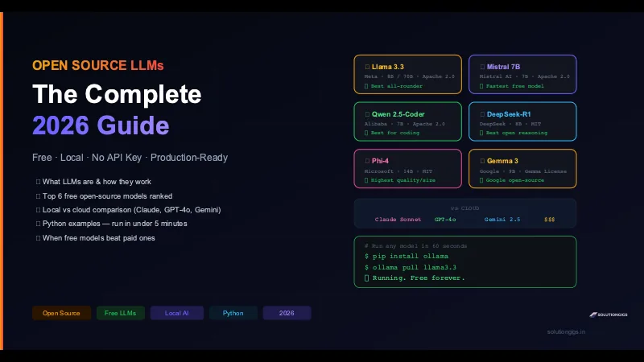Click the Python tag
Viewport: 644px width, 362px height.
[233, 313]
